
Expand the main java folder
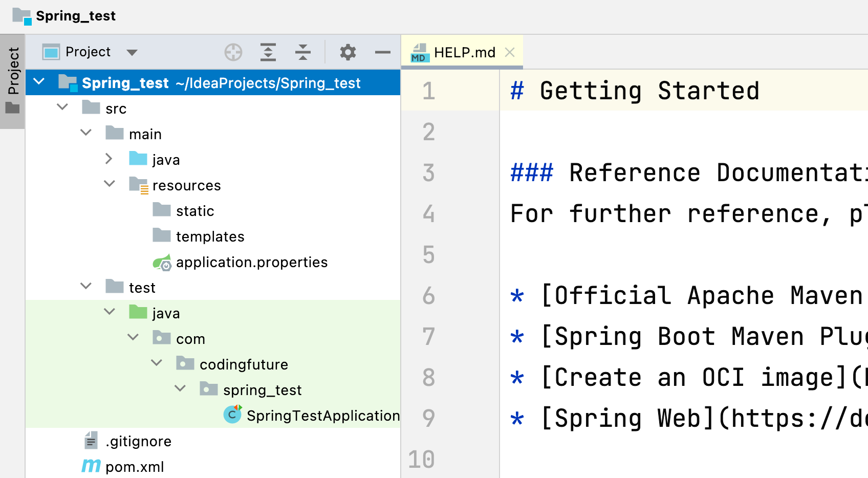click(108, 159)
